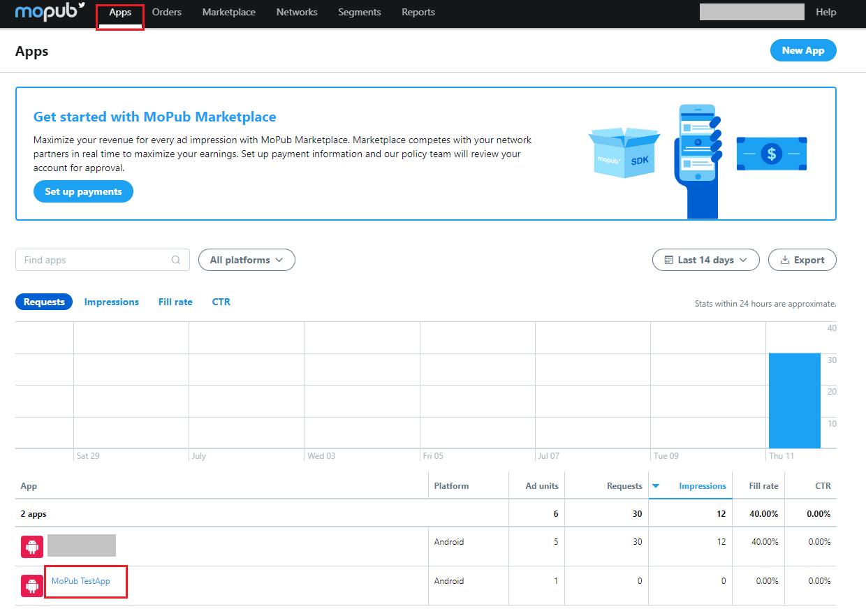
Task: Switch the chart to Impressions
Action: pos(112,302)
